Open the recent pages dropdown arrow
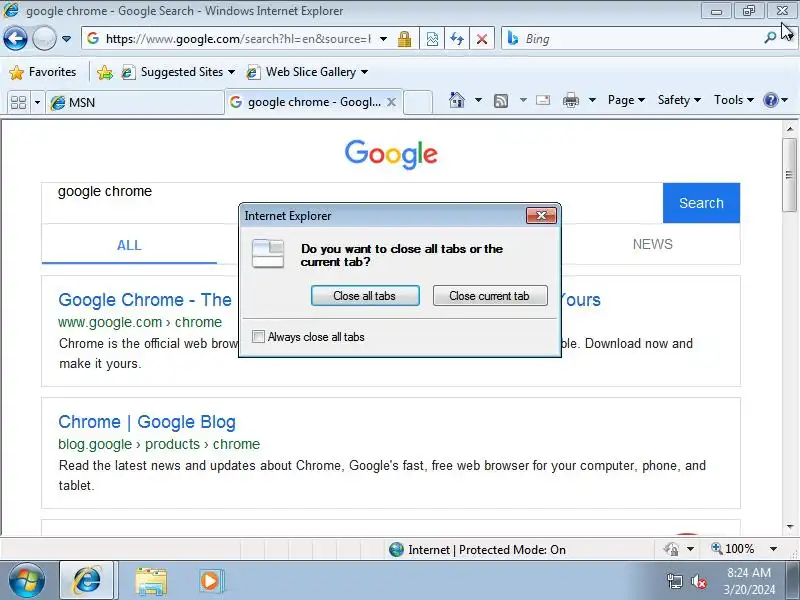The image size is (800, 600). pos(66,39)
